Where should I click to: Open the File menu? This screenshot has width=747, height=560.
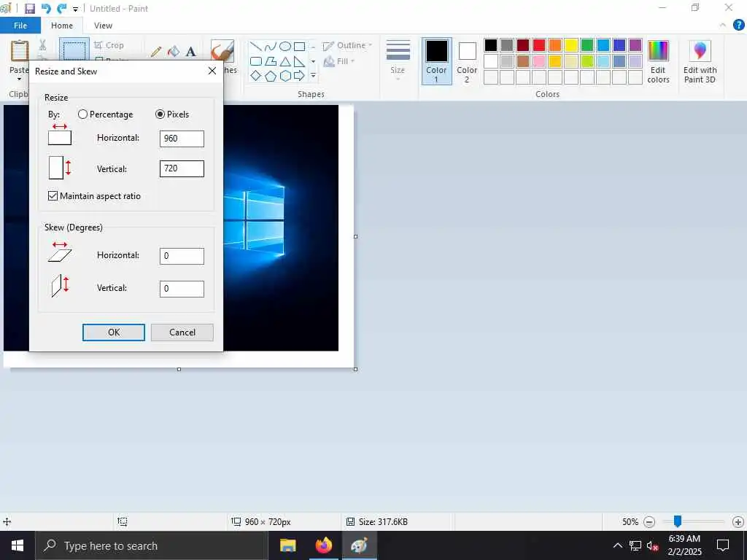coord(20,26)
